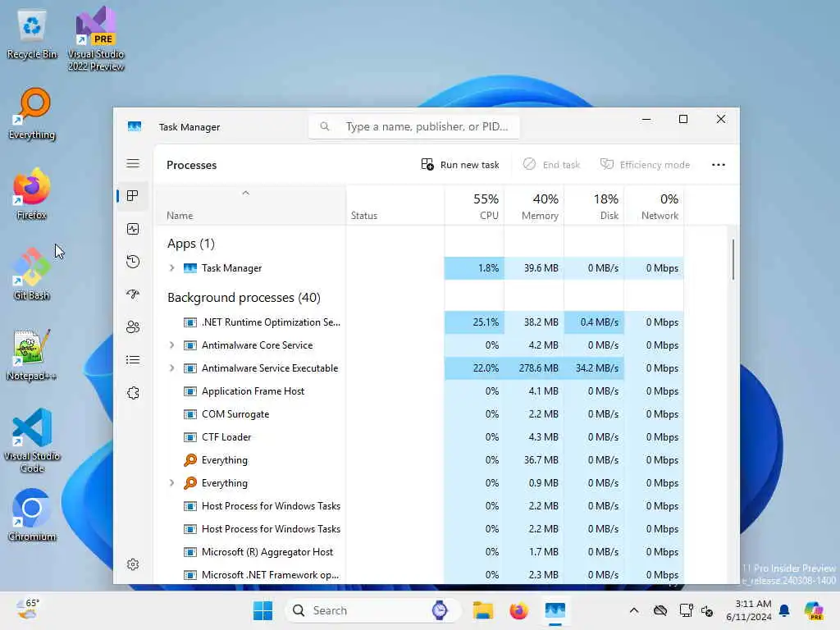Click the Efficiency mode button
Image resolution: width=840 pixels, height=630 pixels.
(x=645, y=164)
